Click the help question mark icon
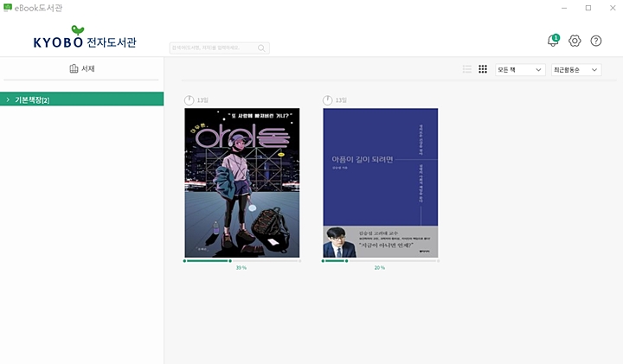623x364 pixels. [x=596, y=41]
